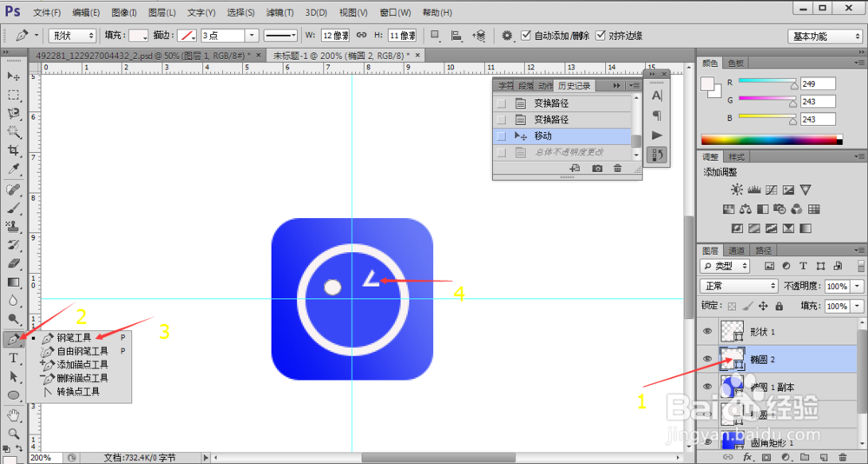
Task: Add a Brightness/Contrast adjustment
Action: pyautogui.click(x=736, y=190)
